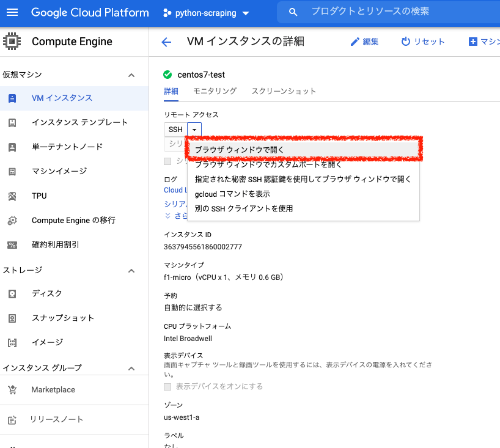
Task: Open the hamburger navigation menu
Action: click(12, 12)
